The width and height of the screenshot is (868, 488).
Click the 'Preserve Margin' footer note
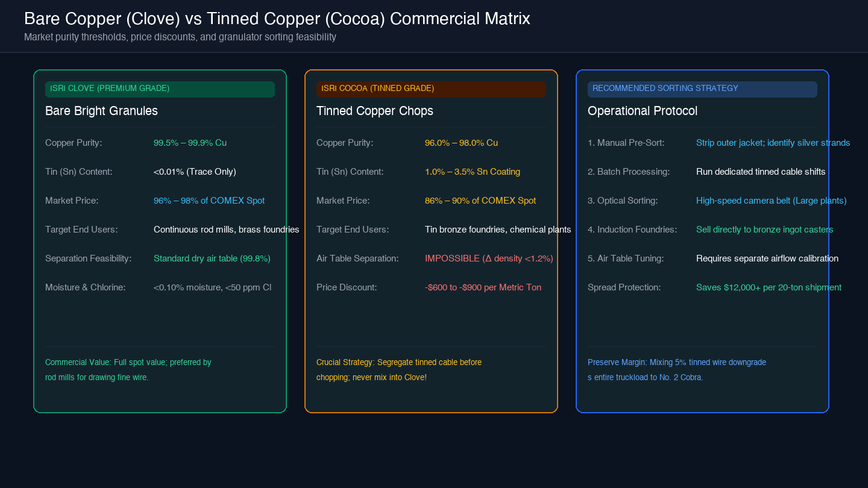677,370
